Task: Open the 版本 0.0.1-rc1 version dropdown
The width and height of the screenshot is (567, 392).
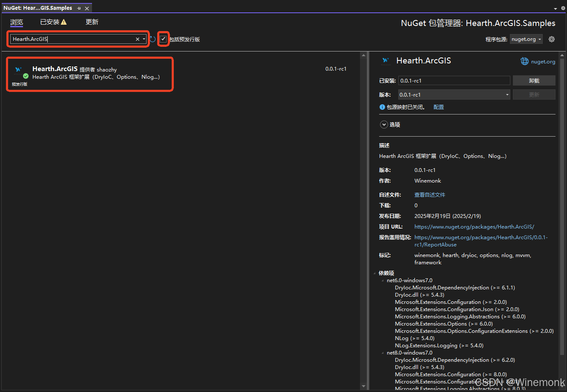Action: [454, 94]
